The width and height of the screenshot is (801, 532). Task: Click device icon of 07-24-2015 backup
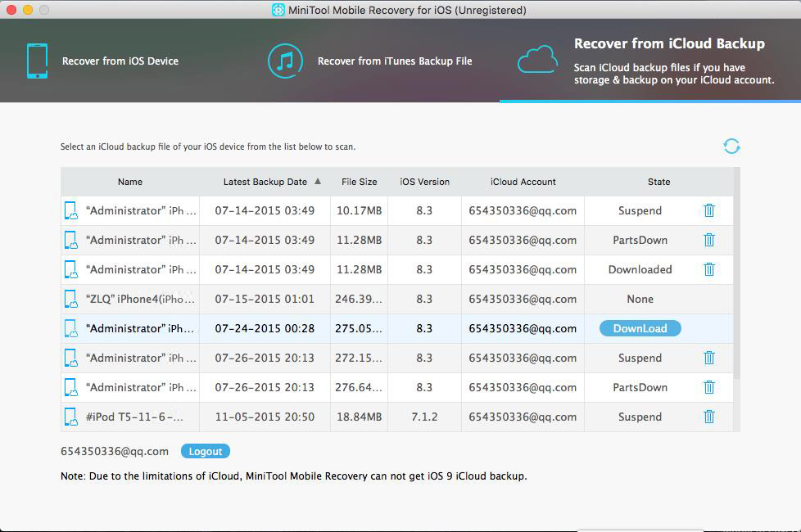pyautogui.click(x=71, y=328)
